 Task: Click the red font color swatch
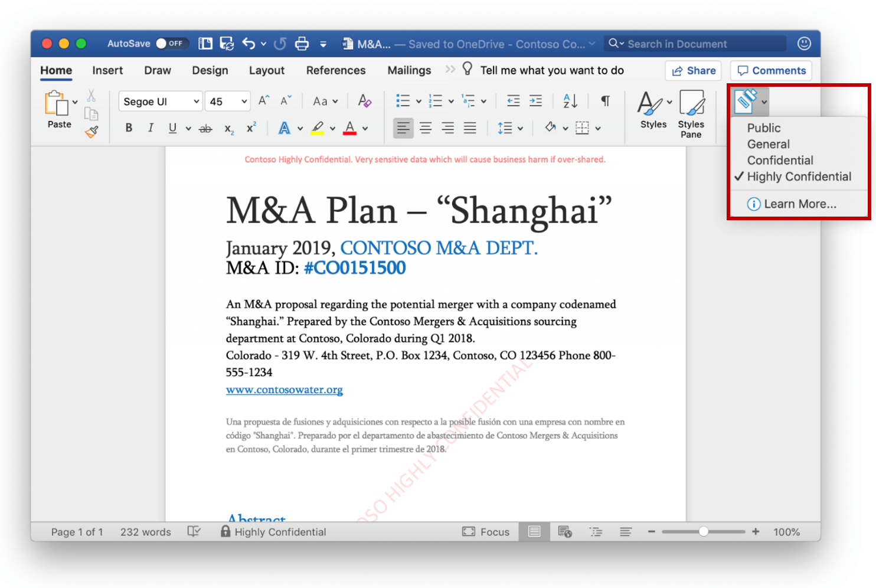pos(349,132)
